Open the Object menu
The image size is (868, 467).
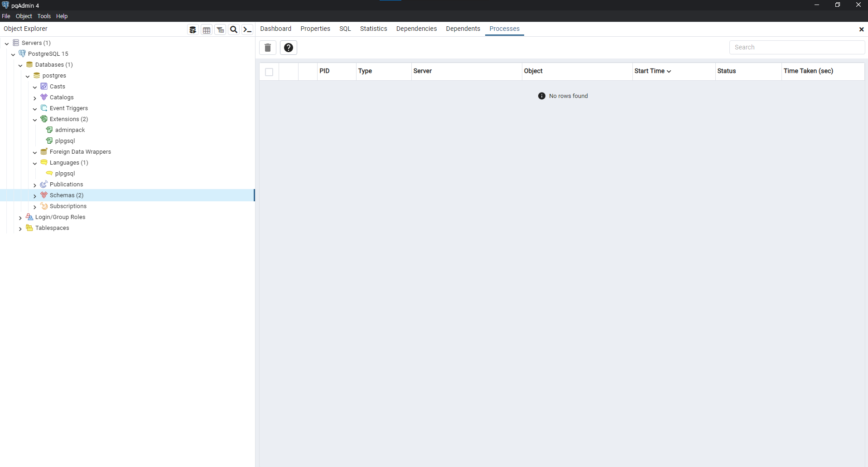point(24,16)
